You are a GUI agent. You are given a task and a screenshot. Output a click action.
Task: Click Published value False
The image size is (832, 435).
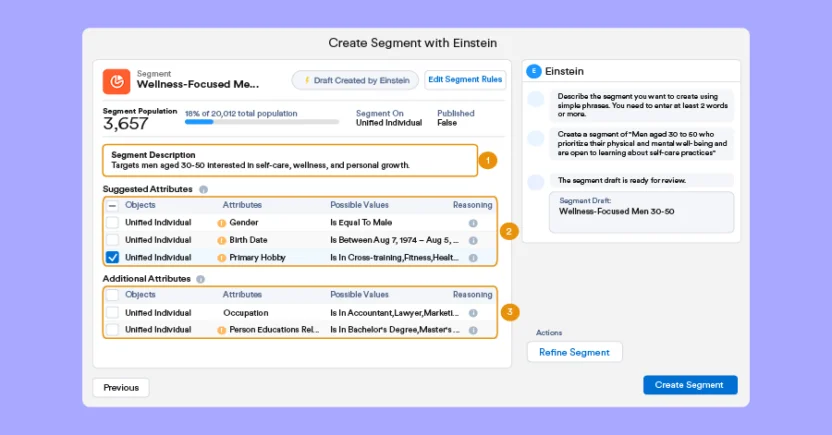pos(447,123)
